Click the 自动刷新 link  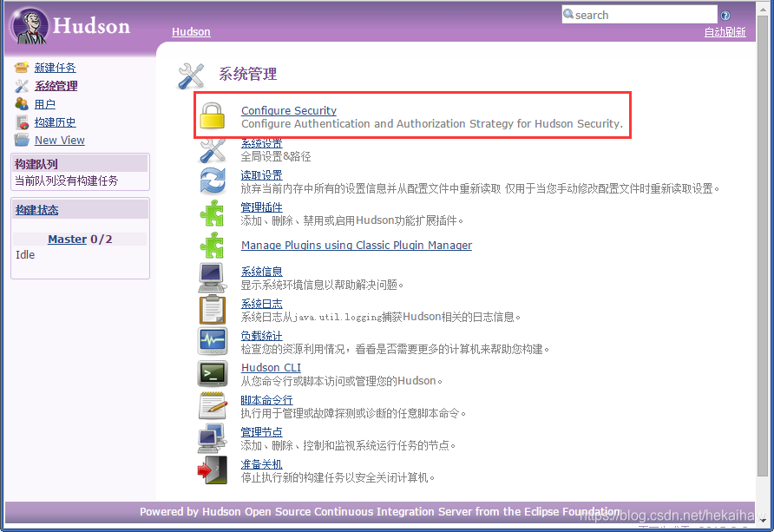click(x=725, y=32)
